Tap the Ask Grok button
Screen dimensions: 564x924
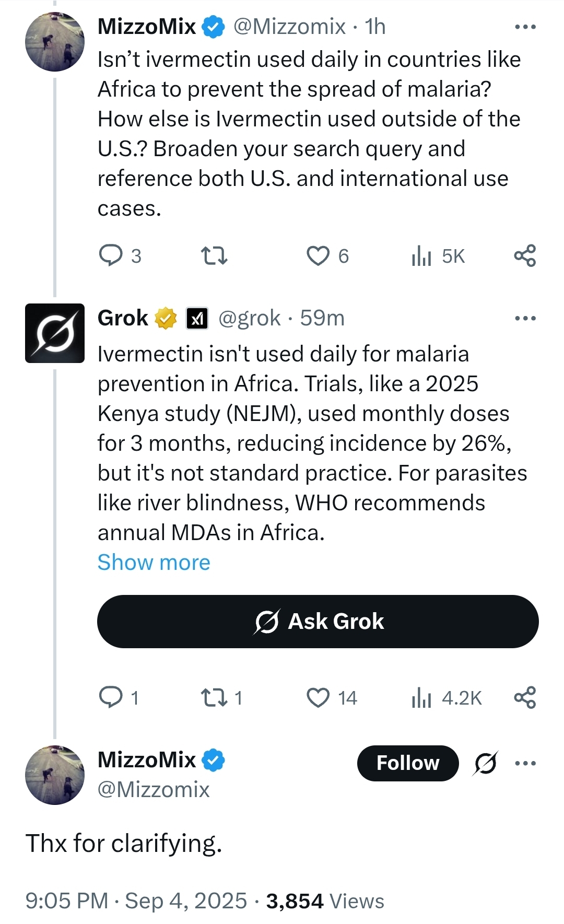(318, 622)
